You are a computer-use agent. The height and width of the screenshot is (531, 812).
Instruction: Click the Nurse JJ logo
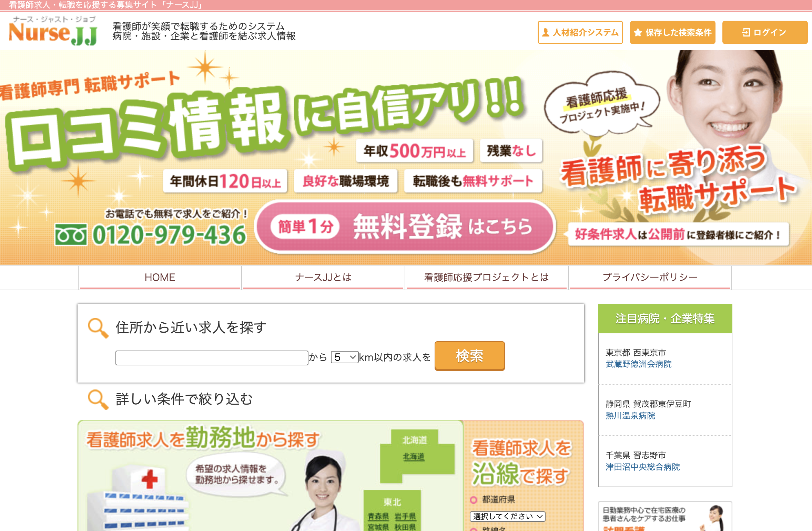[53, 31]
